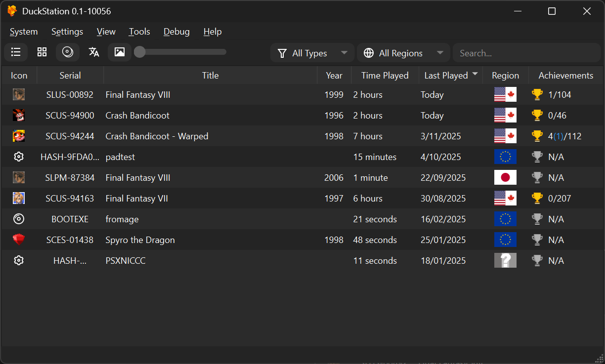
Task: Open the System menu
Action: pyautogui.click(x=24, y=31)
